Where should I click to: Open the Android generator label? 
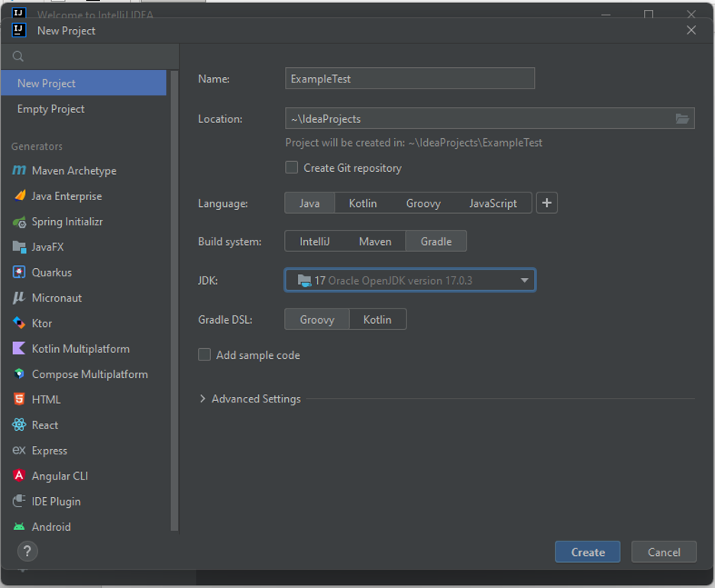[x=51, y=527]
